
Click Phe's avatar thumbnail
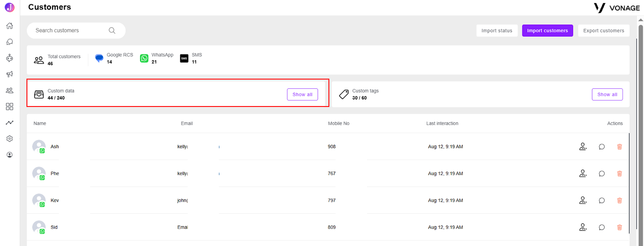[x=39, y=173]
